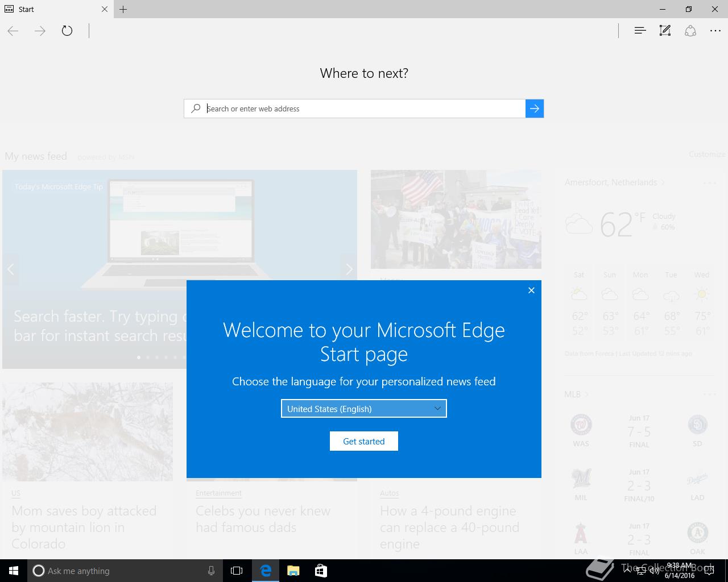Open Task View from the taskbar
The image size is (728, 582).
pos(237,571)
